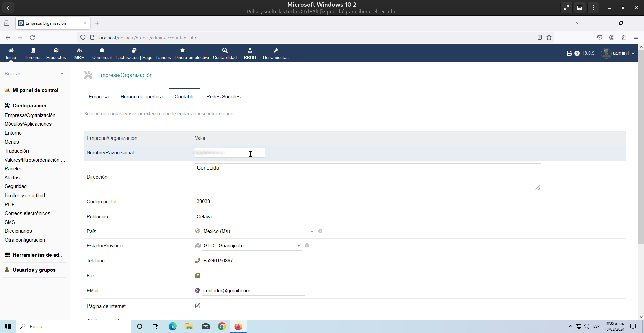
Task: Click the EMail input field
Action: click(253, 291)
